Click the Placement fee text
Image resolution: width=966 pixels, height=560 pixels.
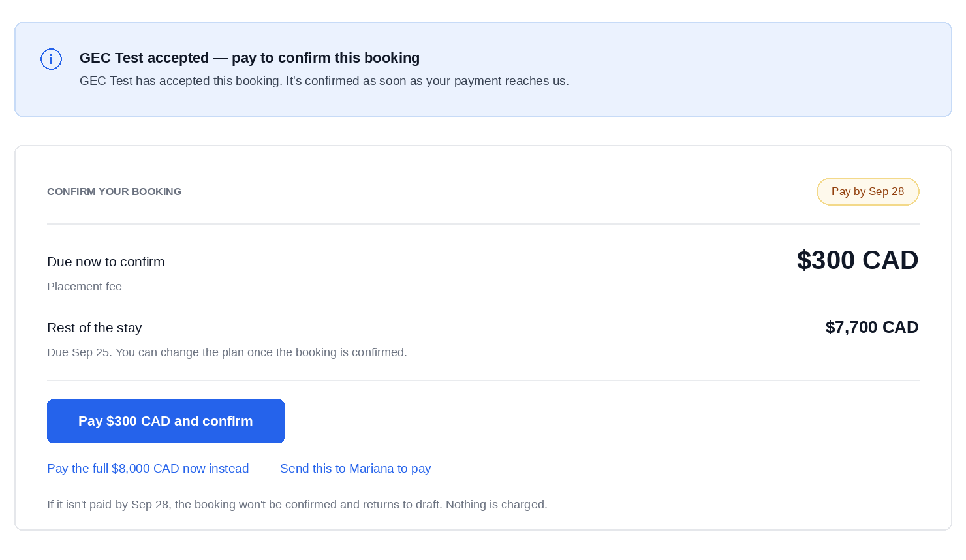(84, 287)
